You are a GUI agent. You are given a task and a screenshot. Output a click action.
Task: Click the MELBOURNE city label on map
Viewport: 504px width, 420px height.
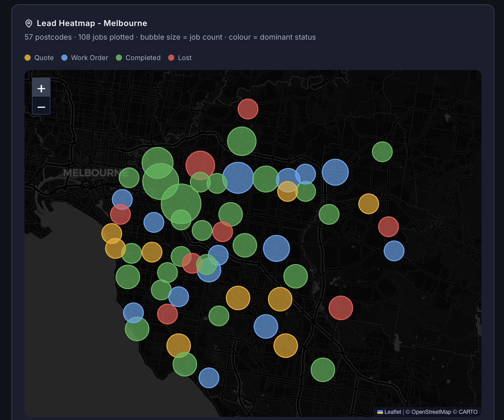coord(96,173)
